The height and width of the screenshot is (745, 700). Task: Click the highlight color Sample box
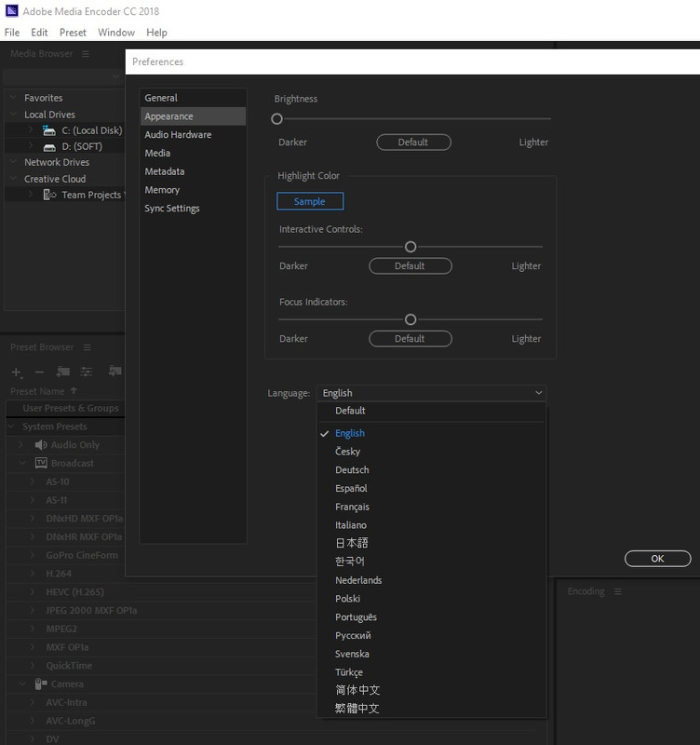pos(310,201)
